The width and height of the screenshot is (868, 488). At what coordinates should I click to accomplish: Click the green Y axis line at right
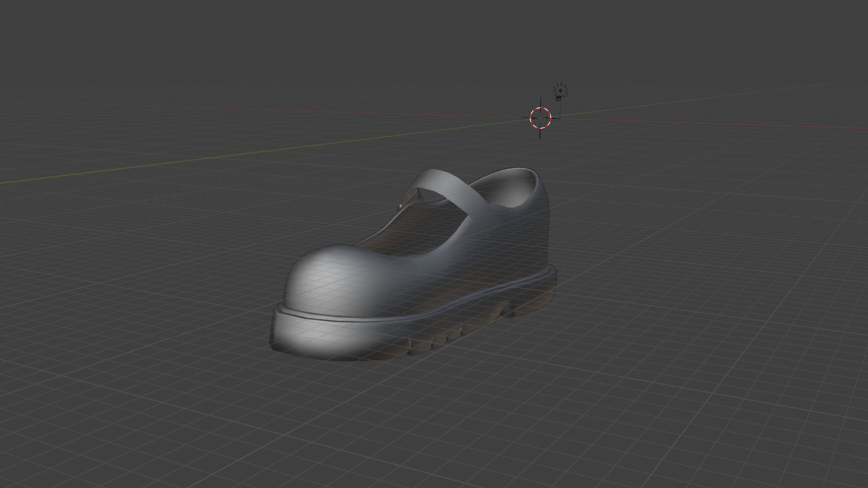[x=702, y=98]
